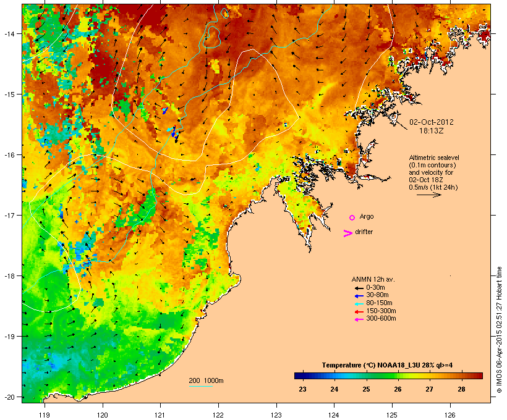Click the '200 1000m' bathymetry label
This screenshot has height=420, width=507.
pos(206,380)
